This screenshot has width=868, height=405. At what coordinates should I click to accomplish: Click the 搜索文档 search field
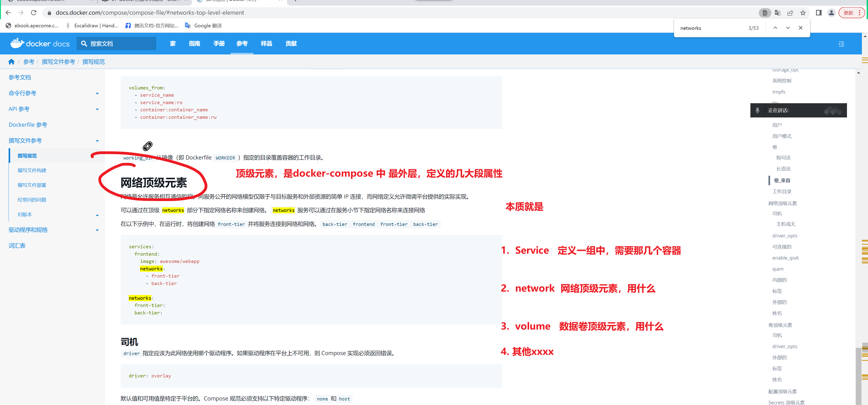tap(117, 43)
